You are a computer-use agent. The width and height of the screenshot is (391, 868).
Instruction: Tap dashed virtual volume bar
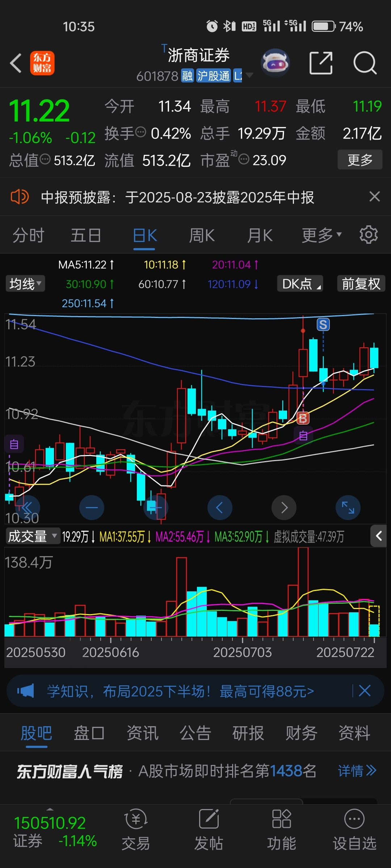374,621
